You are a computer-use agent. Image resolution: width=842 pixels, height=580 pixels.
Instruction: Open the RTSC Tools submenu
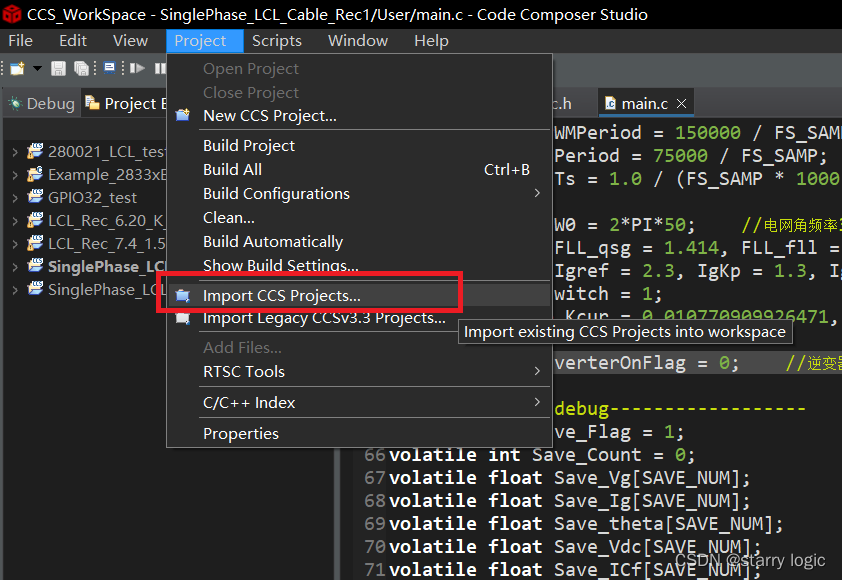(x=359, y=372)
